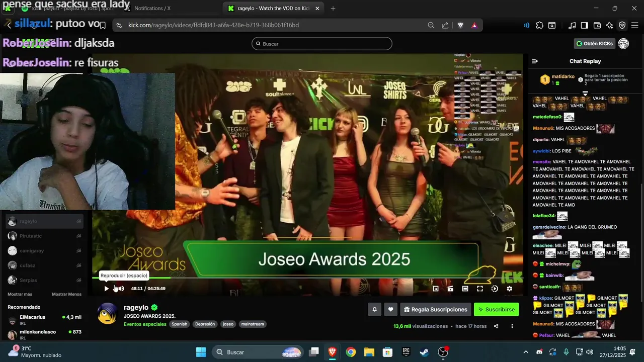
Task: Open Serpias in the sidebar list
Action: pyautogui.click(x=44, y=280)
